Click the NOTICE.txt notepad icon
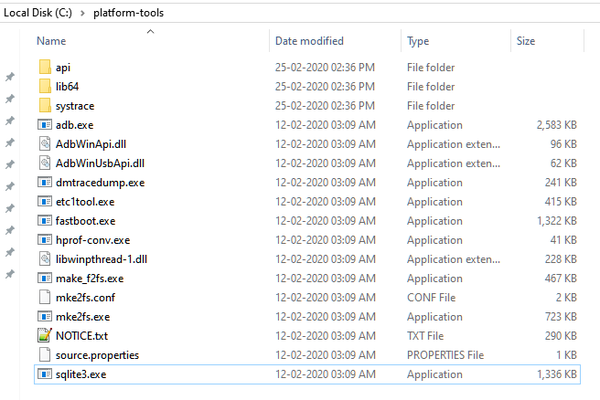Image resolution: width=600 pixels, height=400 pixels. coord(45,336)
